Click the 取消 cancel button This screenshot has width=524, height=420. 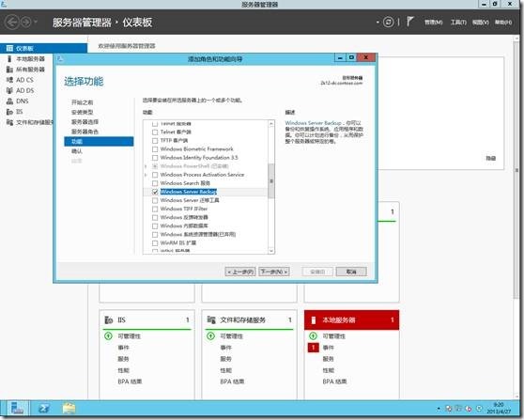(351, 272)
